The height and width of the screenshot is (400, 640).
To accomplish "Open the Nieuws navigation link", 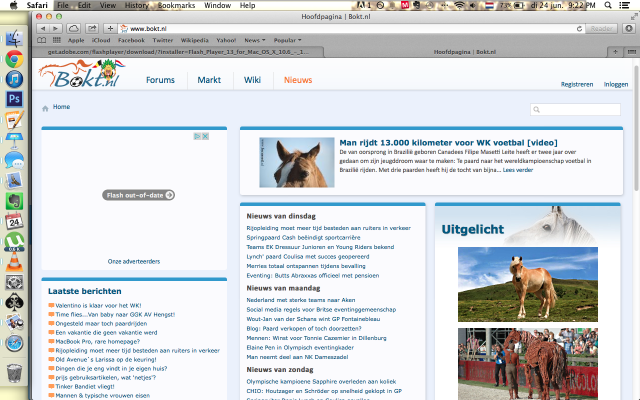I will (x=298, y=80).
